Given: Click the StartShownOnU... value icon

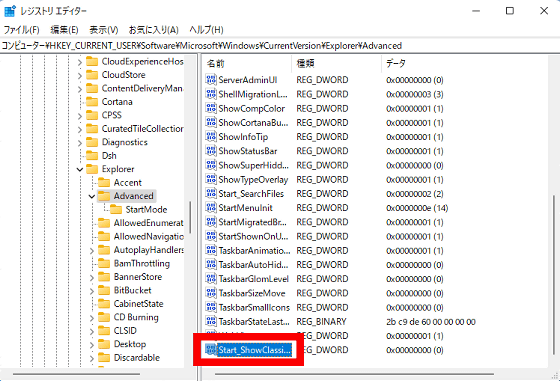Looking at the screenshot, I should coord(211,236).
